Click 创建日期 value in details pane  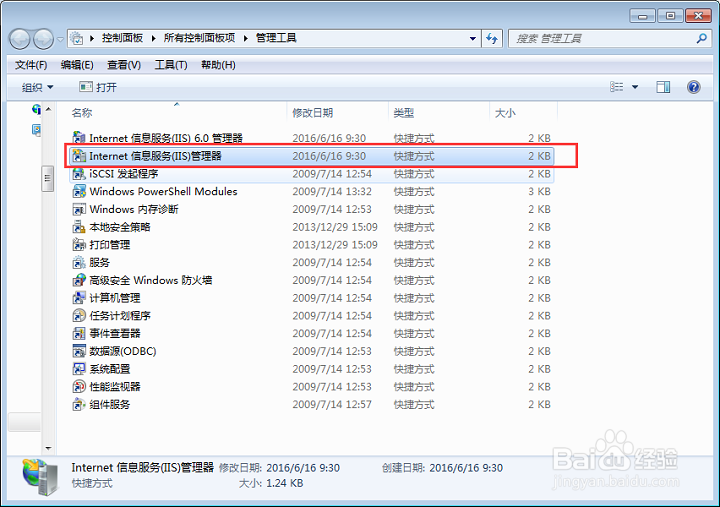tap(466, 468)
